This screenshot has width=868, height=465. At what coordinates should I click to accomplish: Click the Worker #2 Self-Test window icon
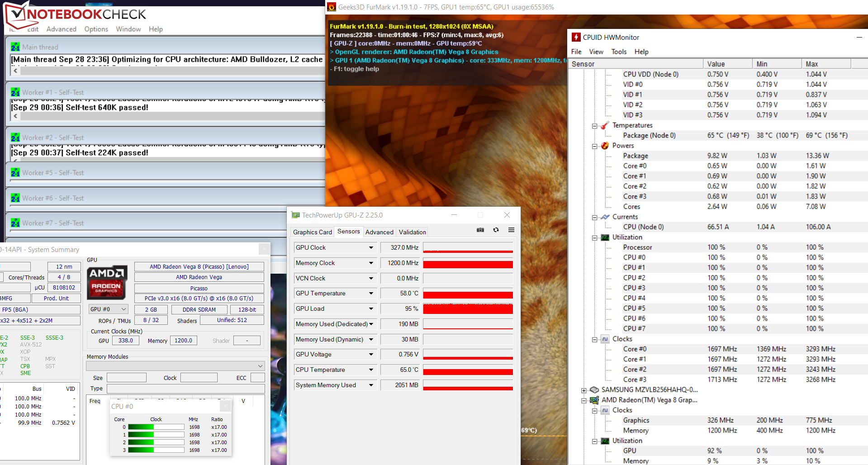tap(15, 138)
